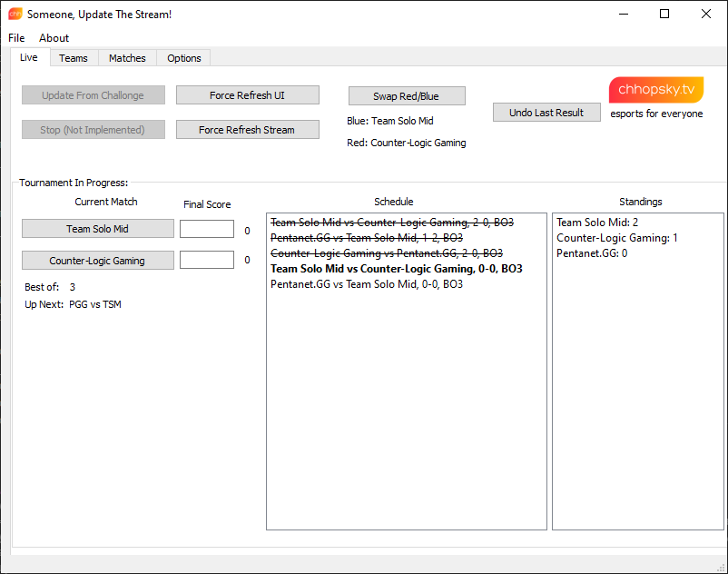Click Update From Challonge button
Viewport: 728px width, 574px height.
tap(93, 95)
